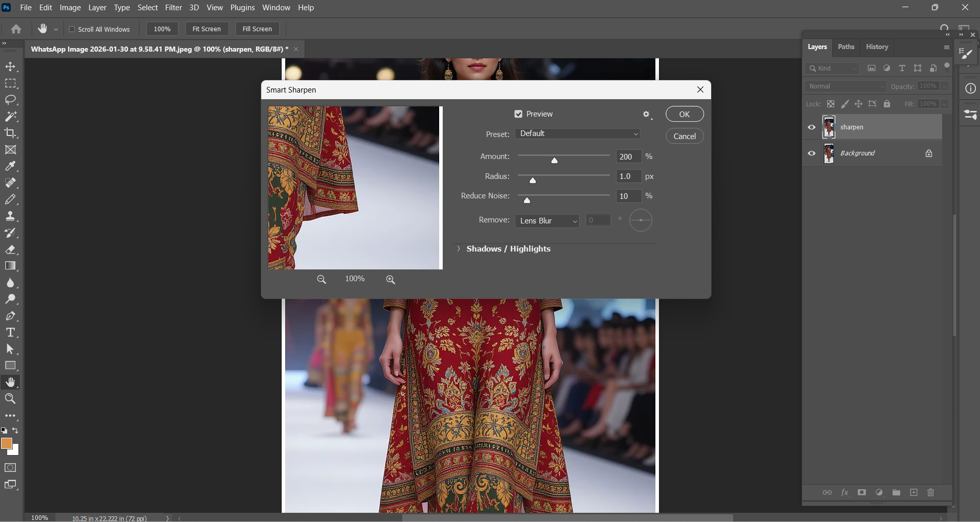980x522 pixels.
Task: Select the Lasso tool
Action: [x=11, y=100]
